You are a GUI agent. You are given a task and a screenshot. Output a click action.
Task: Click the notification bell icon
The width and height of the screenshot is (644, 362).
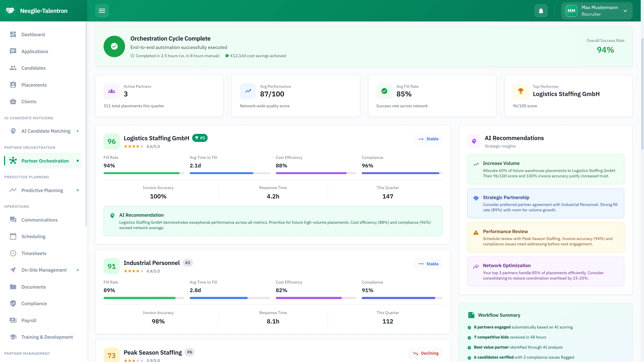coord(541,11)
